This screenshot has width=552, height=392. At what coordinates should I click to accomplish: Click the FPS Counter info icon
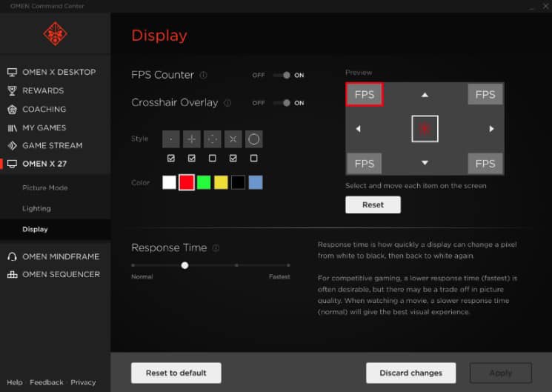(x=204, y=76)
